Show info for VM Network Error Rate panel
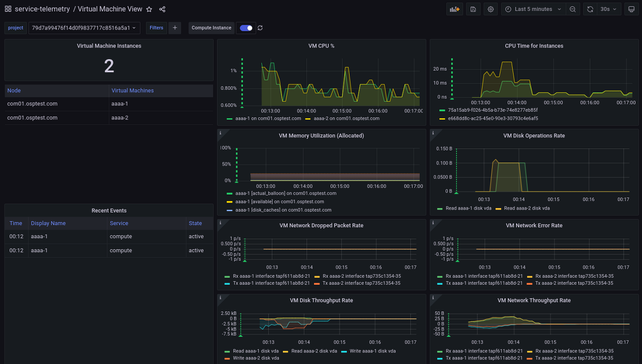 [x=433, y=223]
